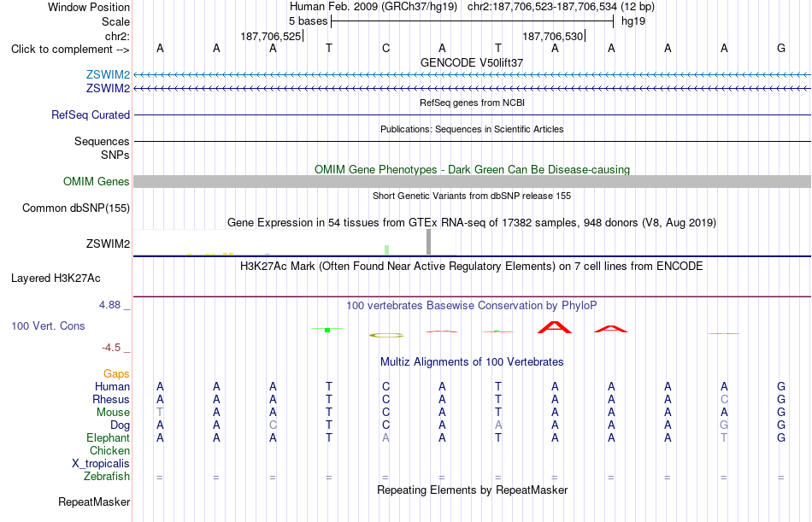Screen dimensions: 812x522
Task: Click the 'RefSeq Curated' track label
Action: click(90, 115)
